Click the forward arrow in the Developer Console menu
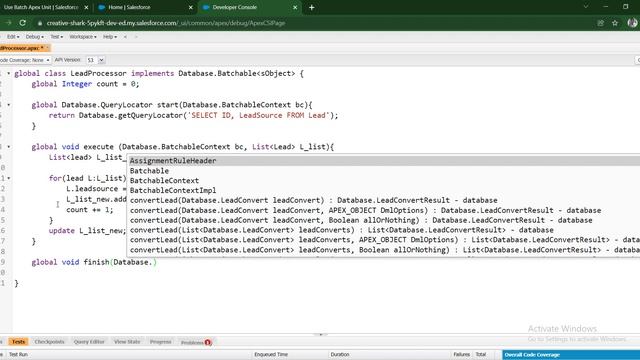640x360 pixels. click(136, 37)
